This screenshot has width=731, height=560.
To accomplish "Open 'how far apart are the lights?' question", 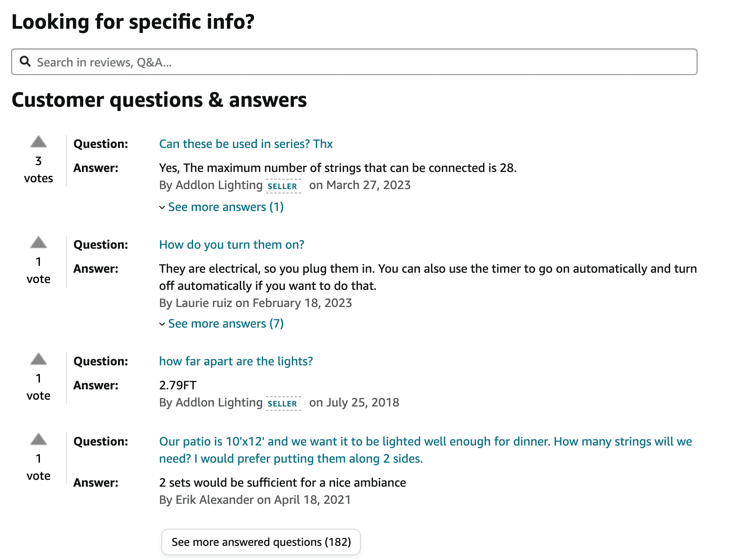I will (x=236, y=361).
